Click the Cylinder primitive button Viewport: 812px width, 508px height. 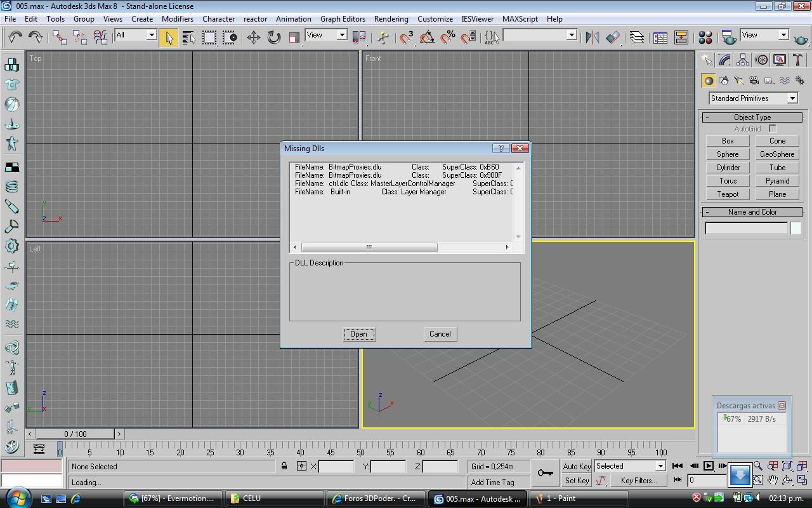pos(728,168)
